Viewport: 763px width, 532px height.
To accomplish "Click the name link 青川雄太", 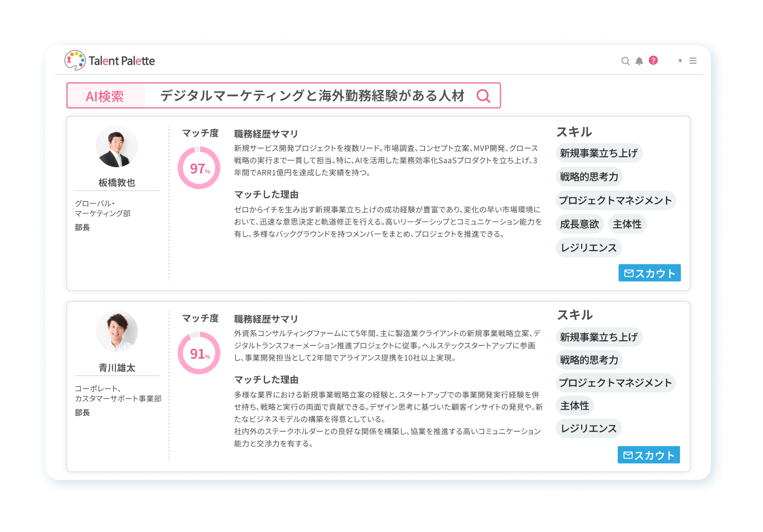I will tap(116, 367).
